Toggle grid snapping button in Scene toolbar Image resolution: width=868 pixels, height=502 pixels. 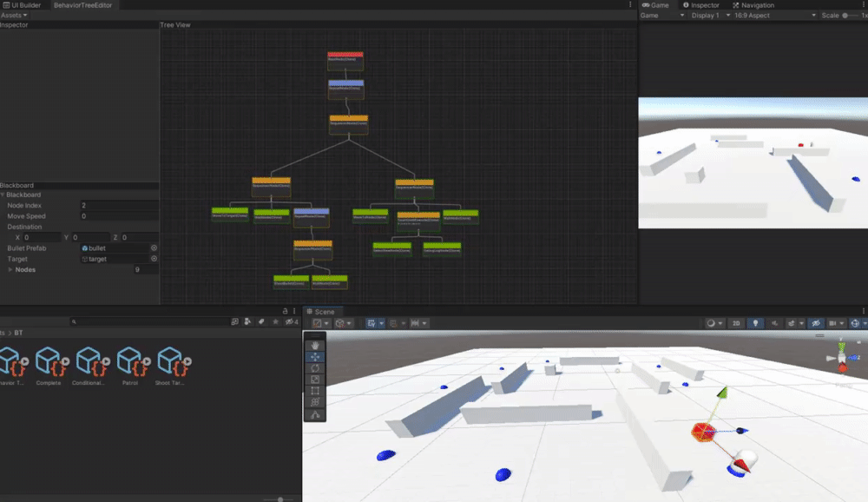pyautogui.click(x=372, y=323)
